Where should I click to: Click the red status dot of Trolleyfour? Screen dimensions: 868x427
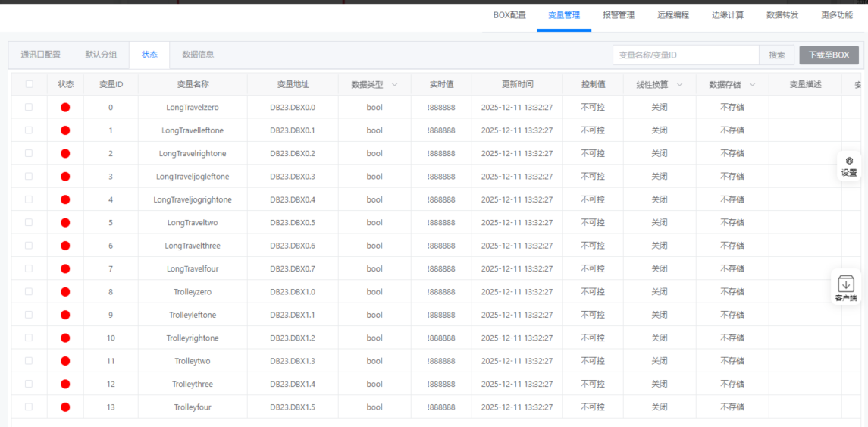tap(65, 407)
